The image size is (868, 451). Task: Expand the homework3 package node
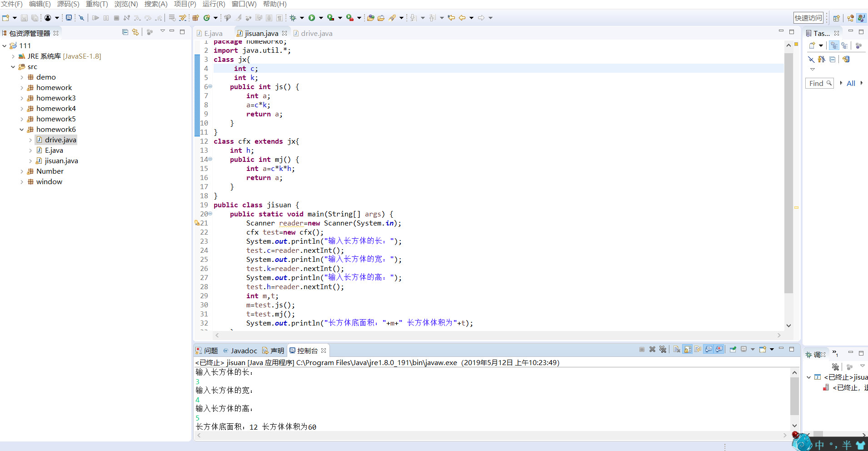(x=22, y=98)
